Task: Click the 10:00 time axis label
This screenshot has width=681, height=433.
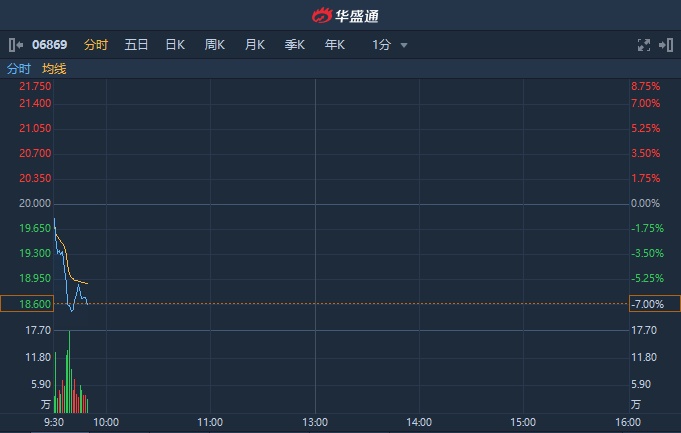Action: pyautogui.click(x=106, y=422)
